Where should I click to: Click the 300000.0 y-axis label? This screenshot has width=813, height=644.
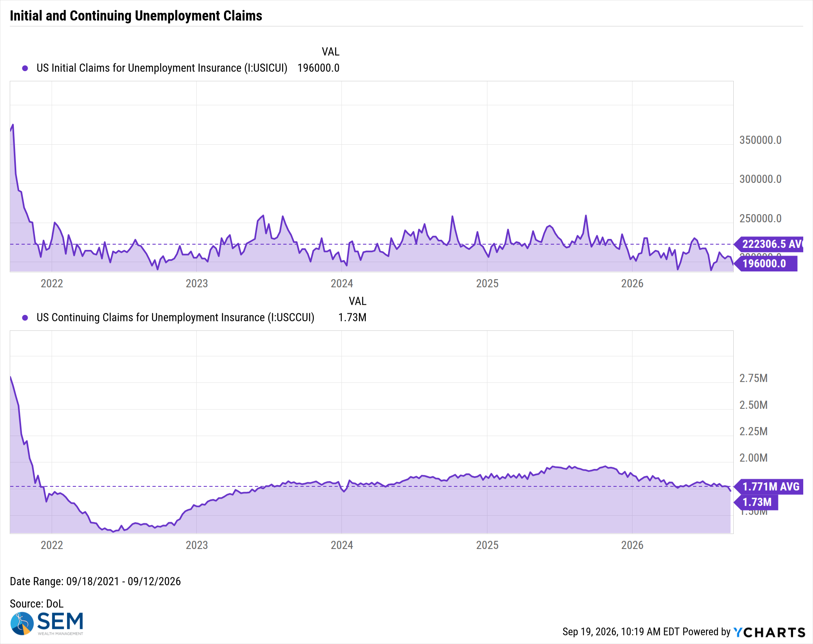(x=760, y=179)
